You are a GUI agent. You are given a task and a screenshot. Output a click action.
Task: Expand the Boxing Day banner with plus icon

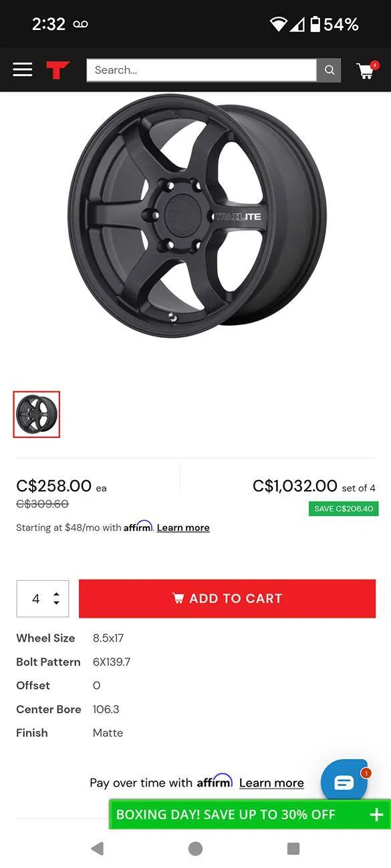tap(376, 815)
